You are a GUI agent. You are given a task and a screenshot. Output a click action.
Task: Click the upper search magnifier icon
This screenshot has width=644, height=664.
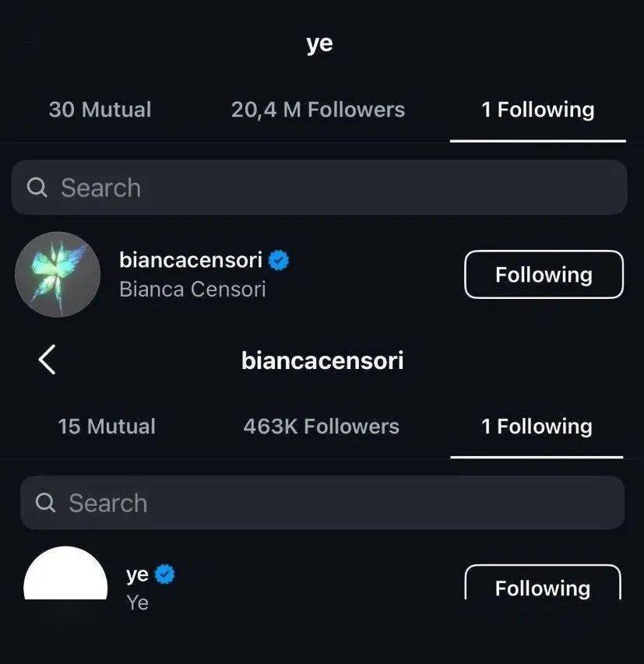pyautogui.click(x=37, y=188)
